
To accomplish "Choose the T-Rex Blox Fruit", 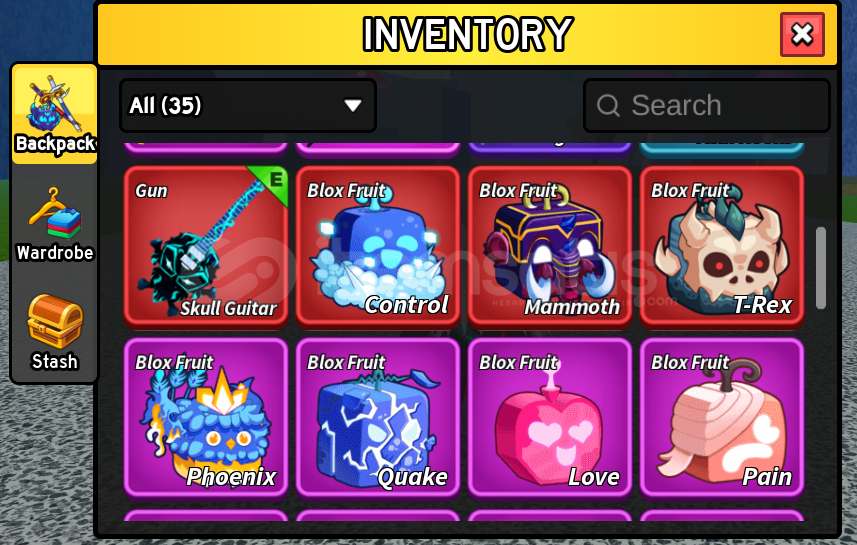I will coord(722,247).
